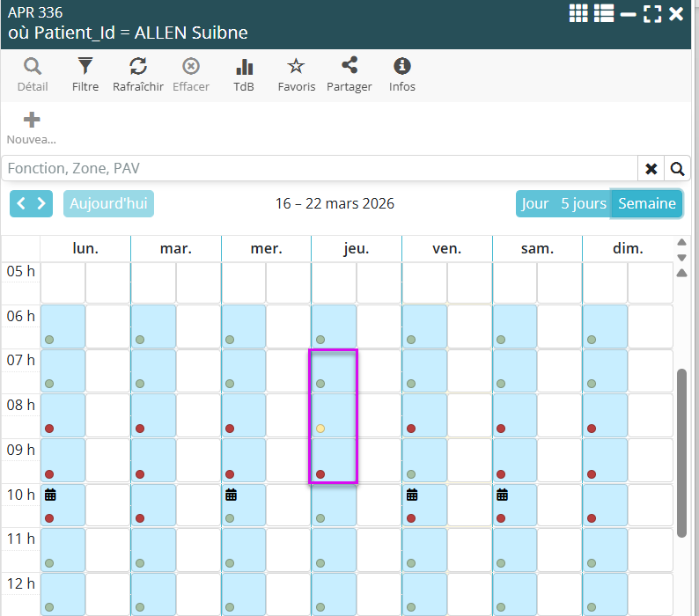This screenshot has width=699, height=616.
Task: Jump to today with Aujourd'hui button
Action: (x=108, y=203)
